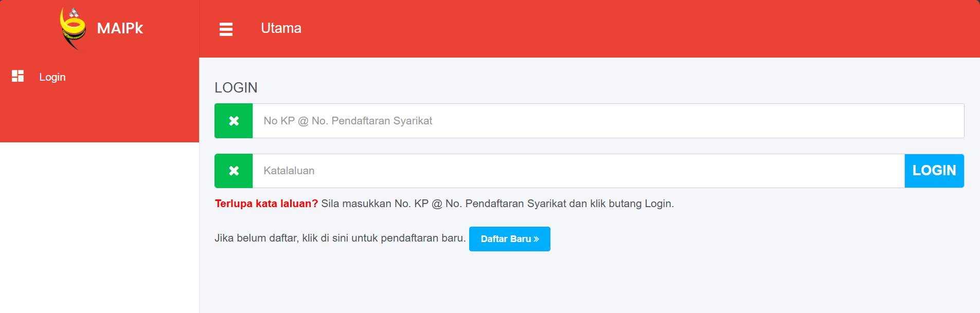The image size is (980, 313).
Task: Toggle the hamburger sidebar menu
Action: (x=226, y=29)
